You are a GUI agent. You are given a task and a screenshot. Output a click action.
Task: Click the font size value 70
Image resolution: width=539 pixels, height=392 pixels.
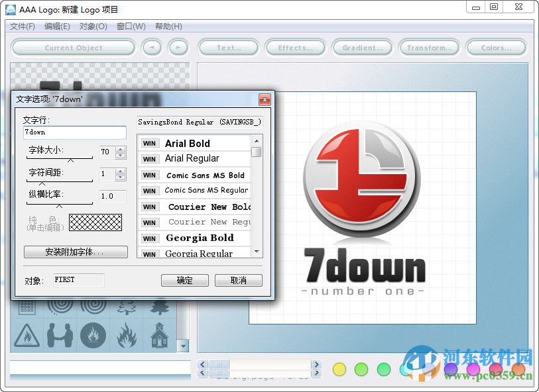pos(107,152)
